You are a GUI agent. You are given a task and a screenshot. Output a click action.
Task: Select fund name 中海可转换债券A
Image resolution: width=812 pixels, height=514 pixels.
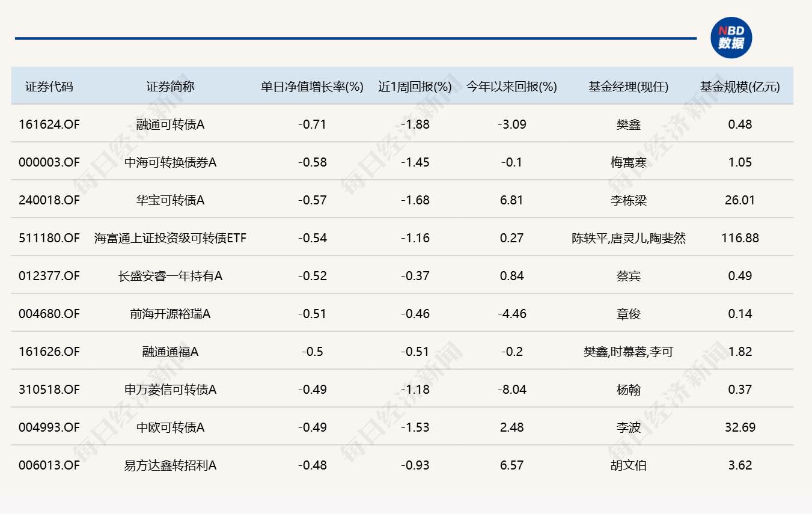(170, 162)
